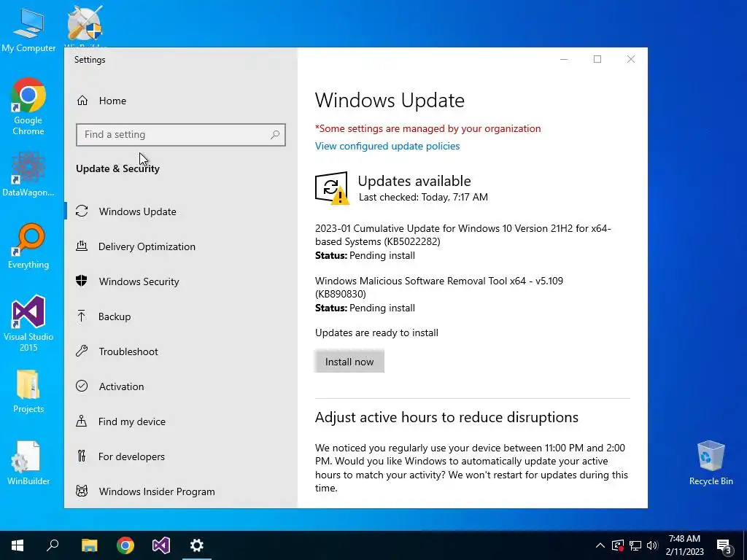Viewport: 747px width, 560px height.
Task: Open the notification action center
Action: point(724,545)
